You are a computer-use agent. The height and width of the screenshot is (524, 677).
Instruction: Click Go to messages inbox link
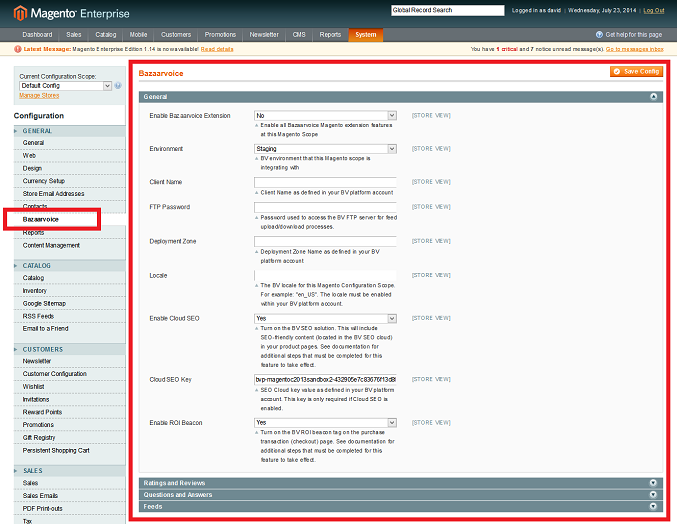tap(635, 49)
